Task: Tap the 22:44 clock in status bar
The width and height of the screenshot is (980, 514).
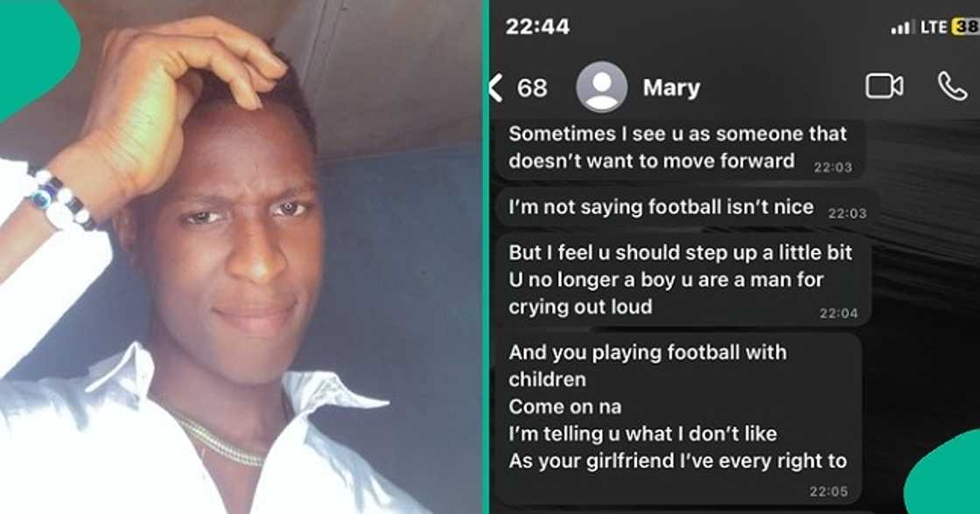Action: (x=537, y=27)
